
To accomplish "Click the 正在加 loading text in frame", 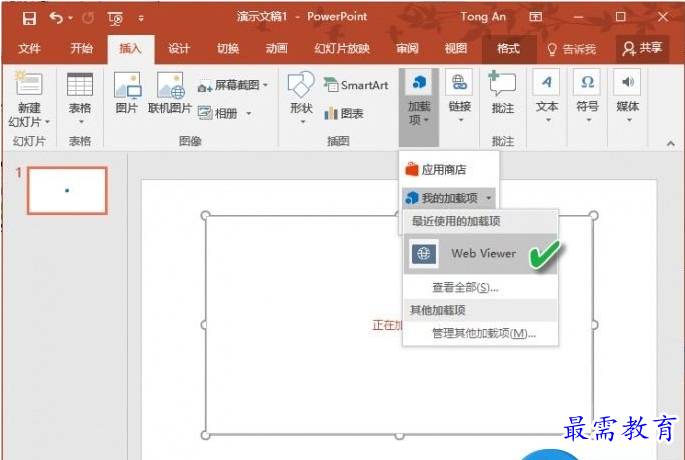I will (387, 325).
